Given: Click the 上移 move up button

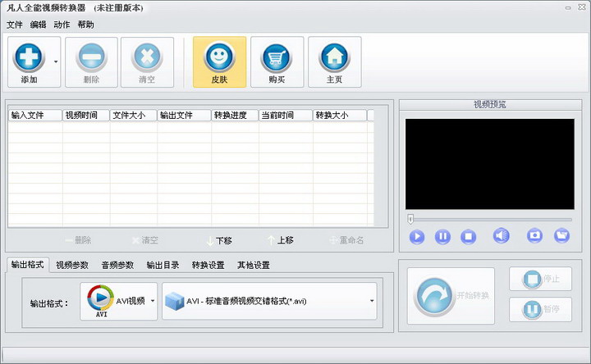Looking at the screenshot, I should (x=281, y=240).
